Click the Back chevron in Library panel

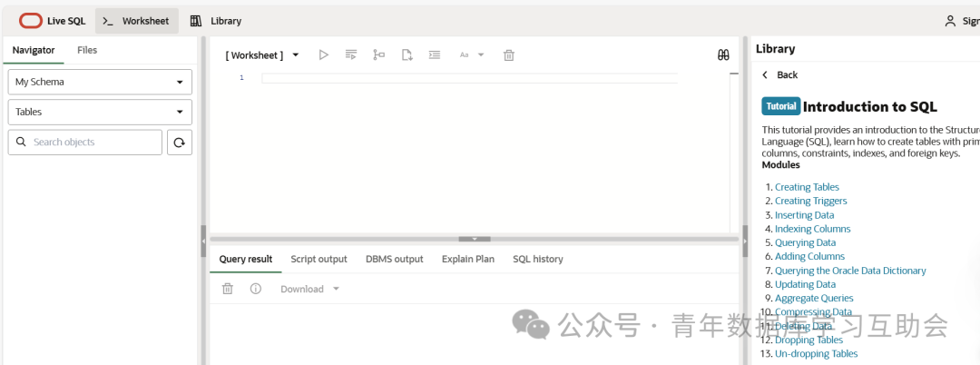[x=765, y=75]
